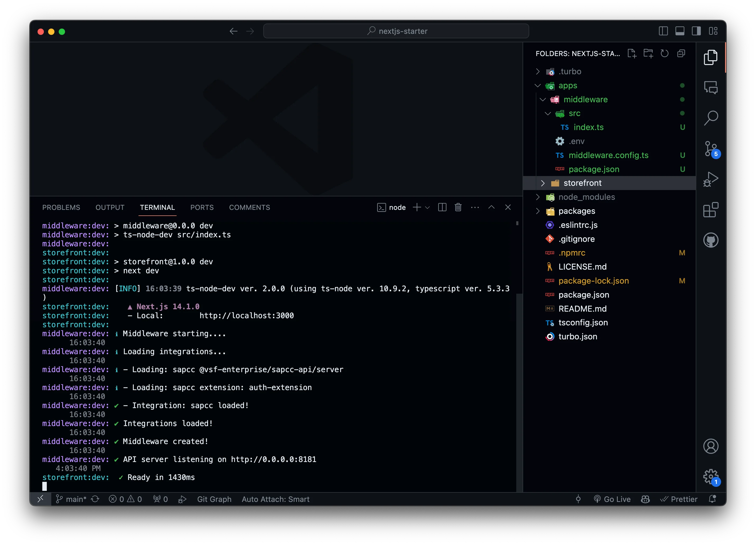Split the terminal
756x545 pixels.
pos(442,207)
